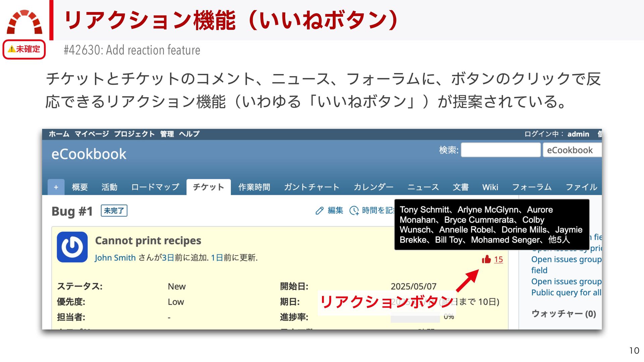Viewport: 644px width, 362px height.
Task: Click the clock log-time icon
Action: [x=354, y=210]
